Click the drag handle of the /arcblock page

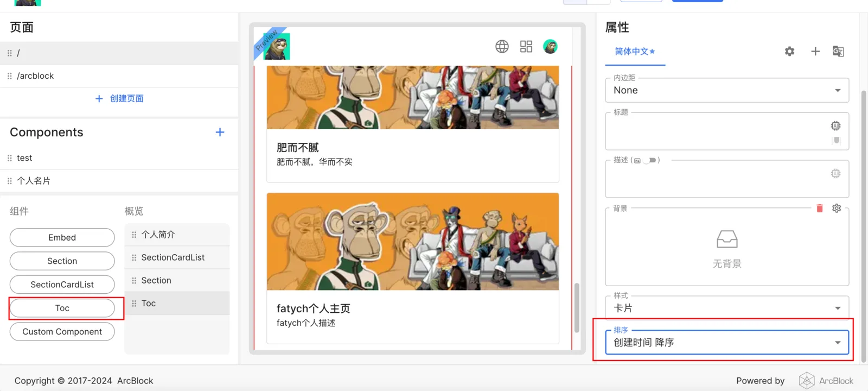[9, 76]
